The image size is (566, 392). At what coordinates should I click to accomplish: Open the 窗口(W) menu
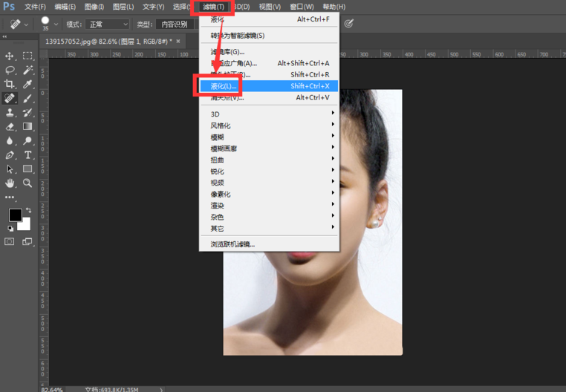tap(302, 7)
